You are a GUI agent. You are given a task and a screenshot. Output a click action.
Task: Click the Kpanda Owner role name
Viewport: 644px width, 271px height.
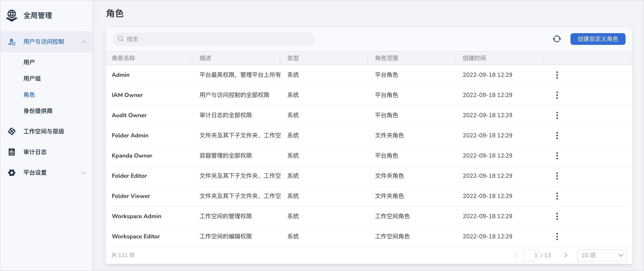point(132,156)
